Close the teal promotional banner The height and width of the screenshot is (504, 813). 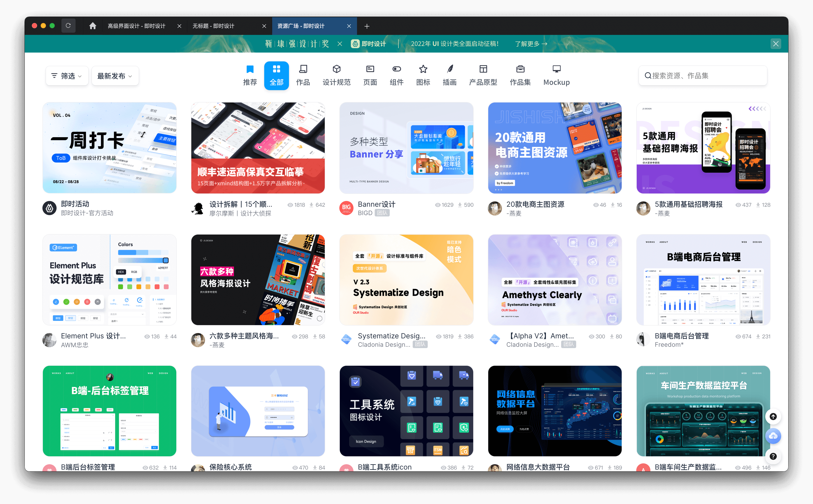pyautogui.click(x=775, y=44)
